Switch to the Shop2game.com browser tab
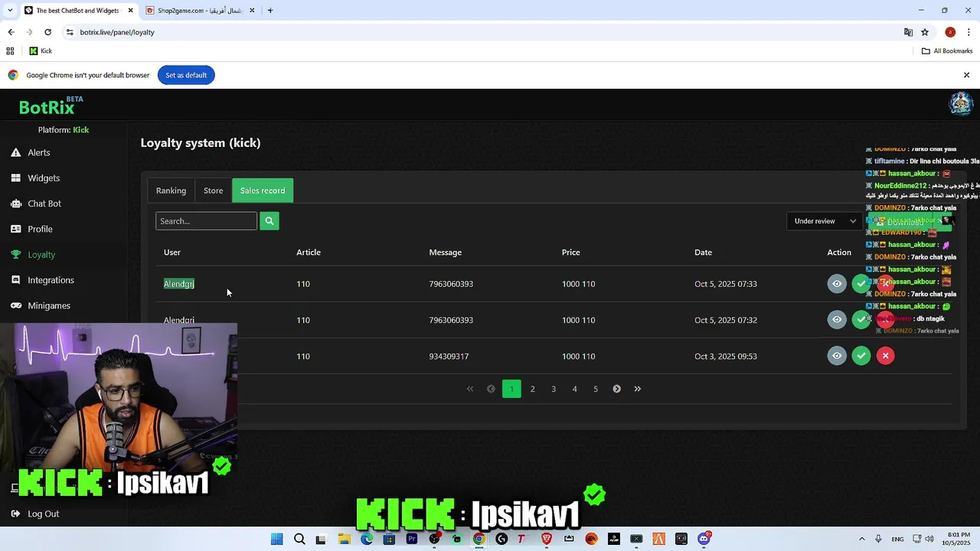This screenshot has width=980, height=551. (x=201, y=11)
